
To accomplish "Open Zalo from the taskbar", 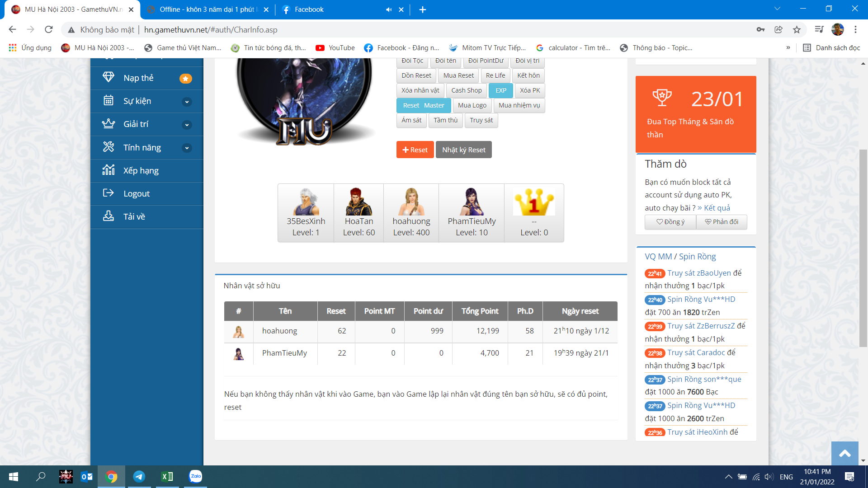I will 195,476.
